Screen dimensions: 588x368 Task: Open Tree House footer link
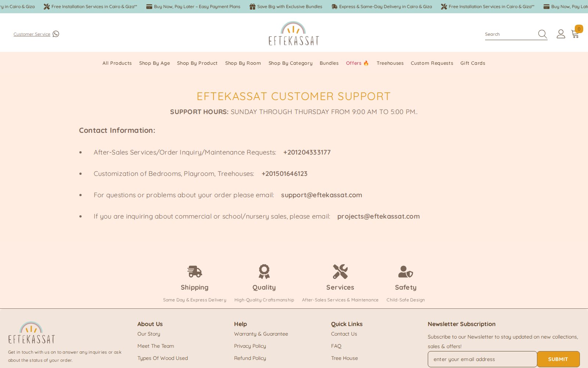[344, 358]
